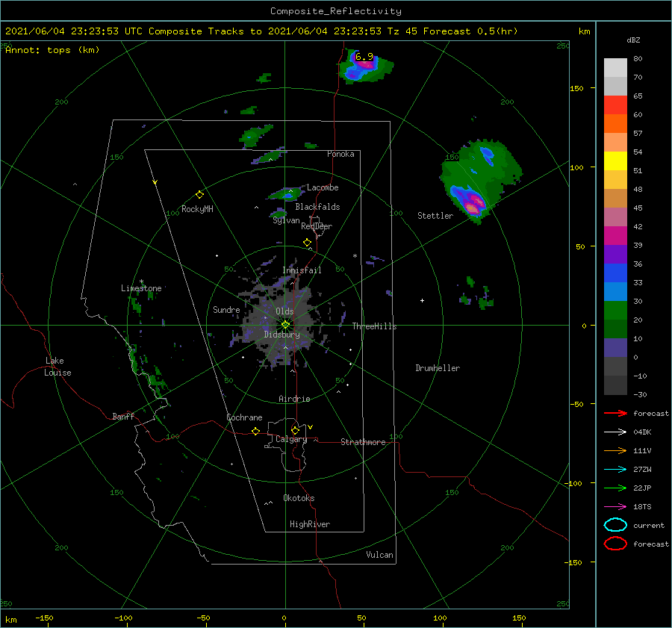Click the 'current' legend label

coord(649,525)
